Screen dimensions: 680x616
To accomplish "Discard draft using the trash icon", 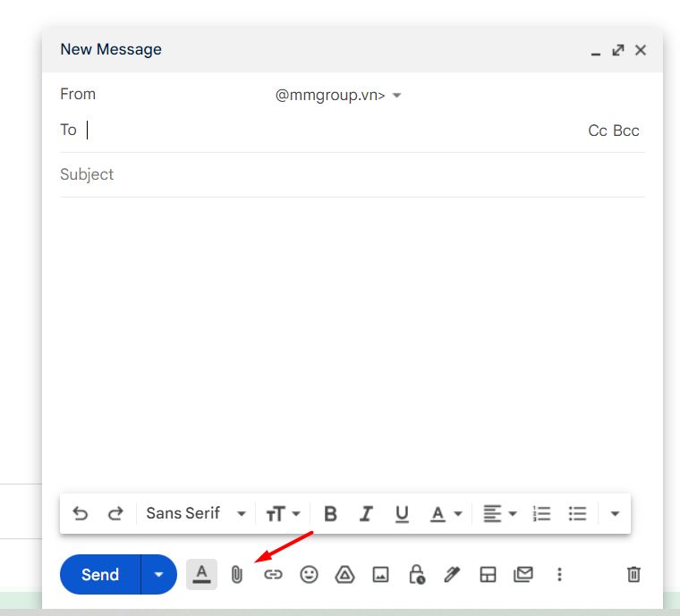I will point(633,574).
